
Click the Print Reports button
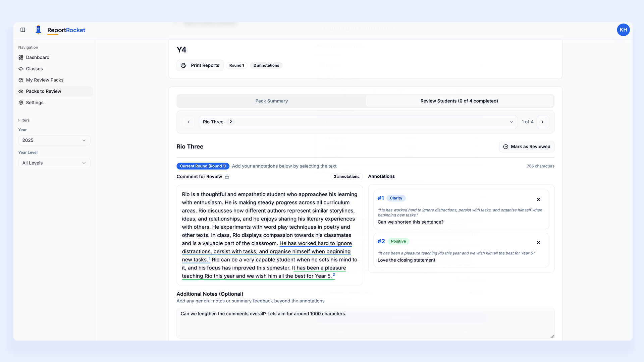200,65
